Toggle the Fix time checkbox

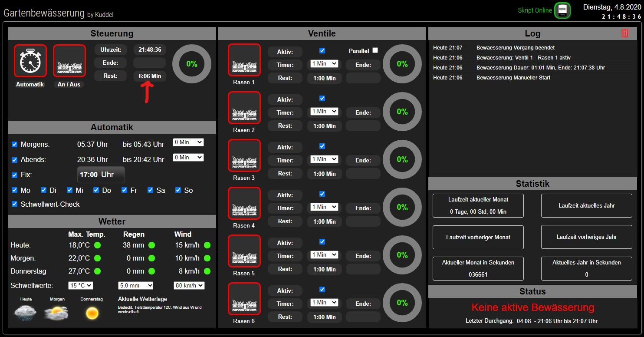tap(15, 175)
